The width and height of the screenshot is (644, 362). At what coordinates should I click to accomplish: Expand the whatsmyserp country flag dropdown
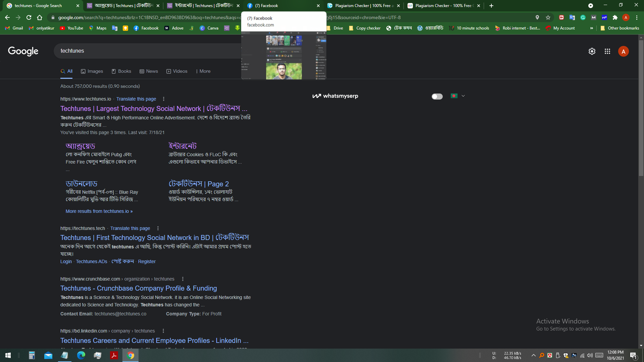[463, 96]
